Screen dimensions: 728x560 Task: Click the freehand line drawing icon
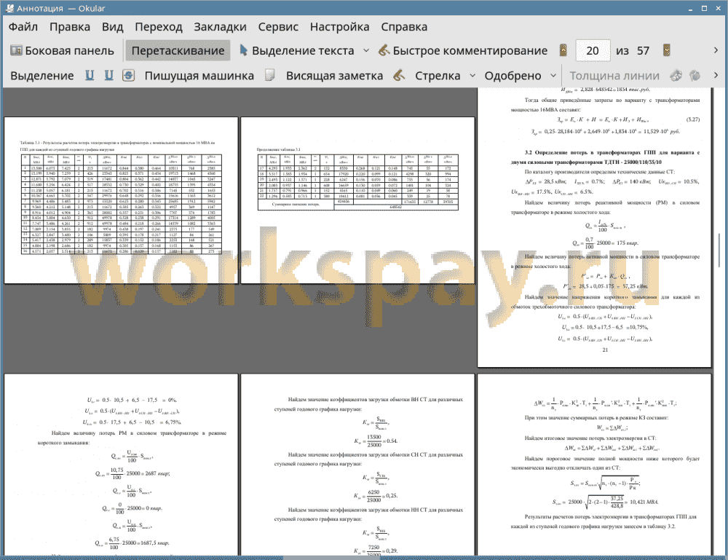pos(399,75)
